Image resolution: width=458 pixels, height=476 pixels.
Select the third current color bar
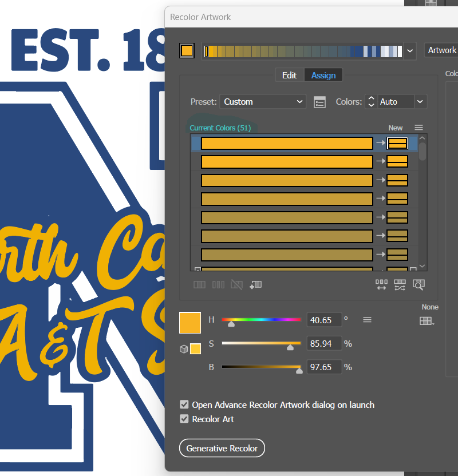(287, 180)
